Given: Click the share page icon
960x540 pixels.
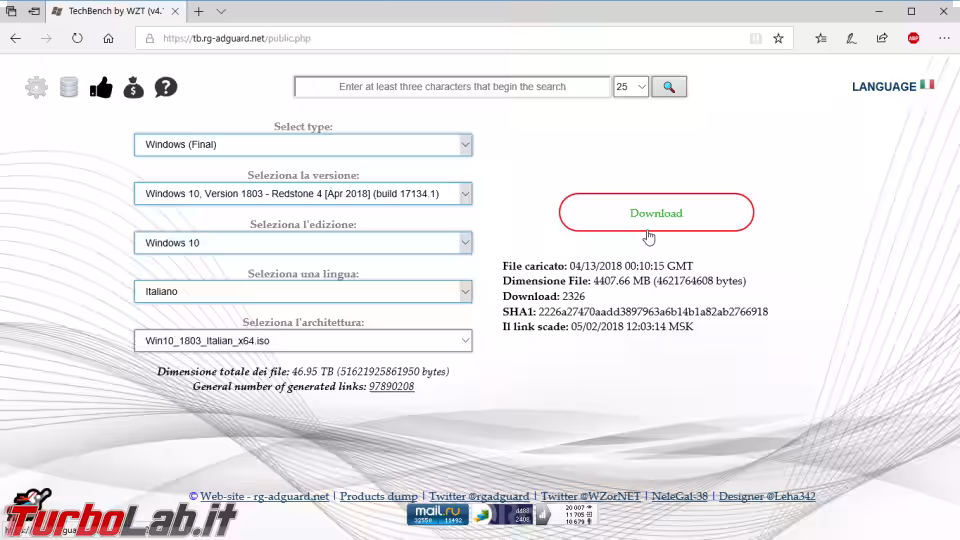Looking at the screenshot, I should [882, 38].
